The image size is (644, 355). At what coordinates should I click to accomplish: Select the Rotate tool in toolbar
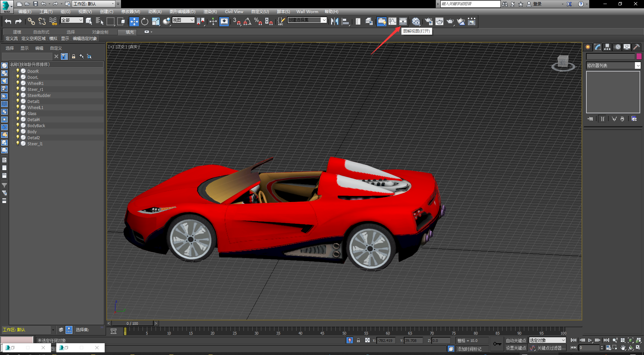[145, 21]
